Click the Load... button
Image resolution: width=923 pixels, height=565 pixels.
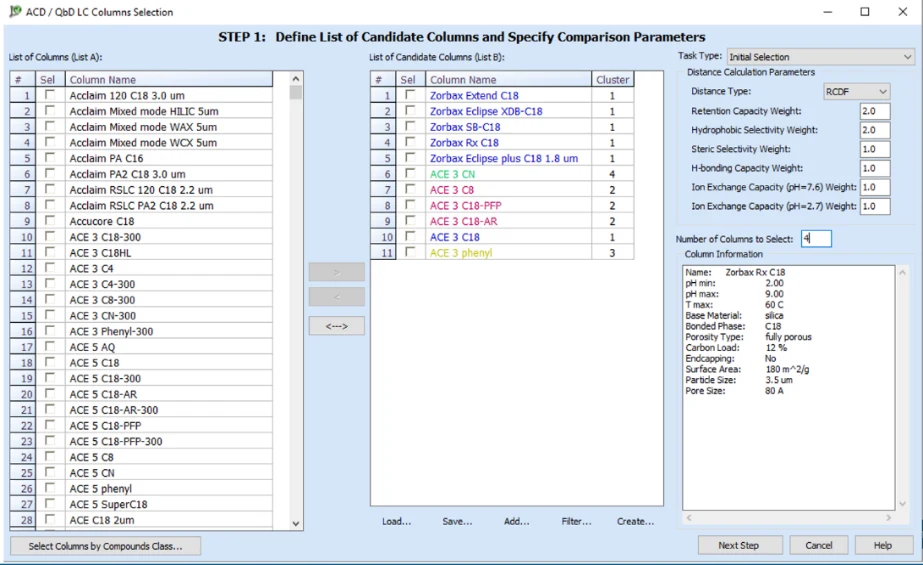(x=396, y=521)
